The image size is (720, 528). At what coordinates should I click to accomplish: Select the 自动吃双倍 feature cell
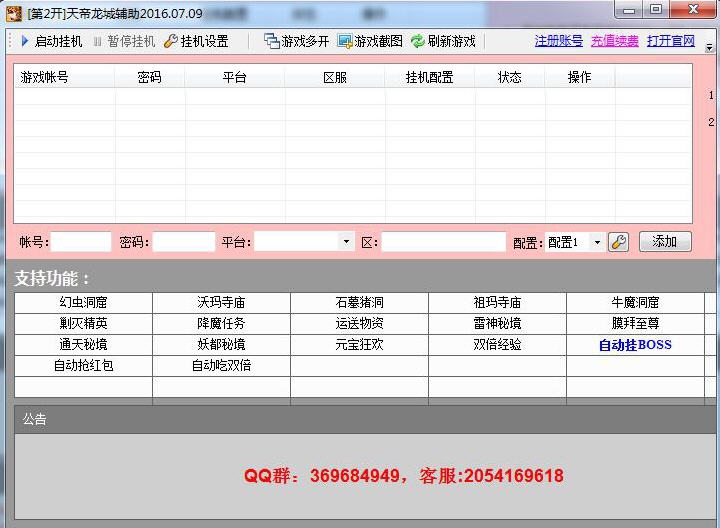point(221,366)
